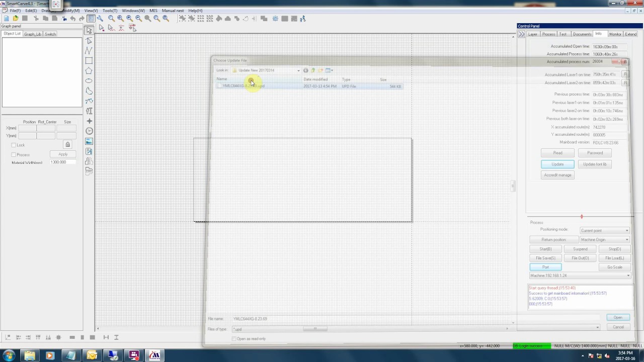
Task: Click the Read button
Action: (557, 153)
